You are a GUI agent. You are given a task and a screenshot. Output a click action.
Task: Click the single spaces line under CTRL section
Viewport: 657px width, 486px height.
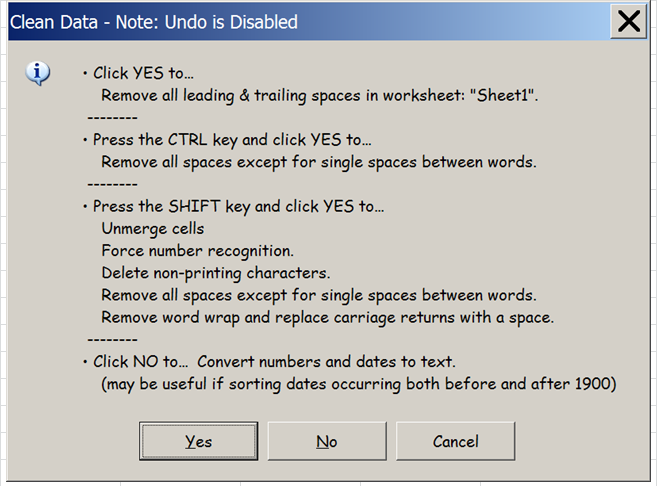coord(319,162)
